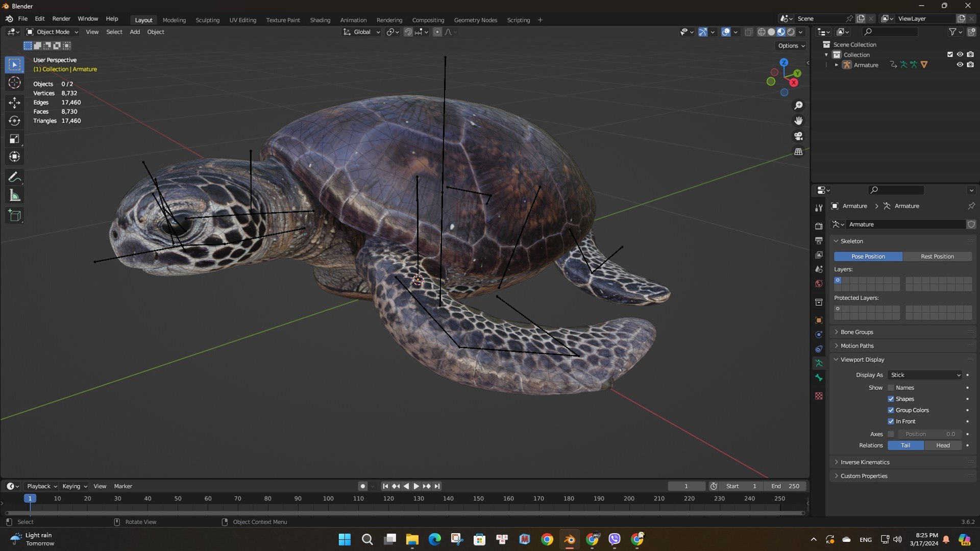This screenshot has height=551, width=980.
Task: Activate the Rotate tool
Action: (14, 121)
